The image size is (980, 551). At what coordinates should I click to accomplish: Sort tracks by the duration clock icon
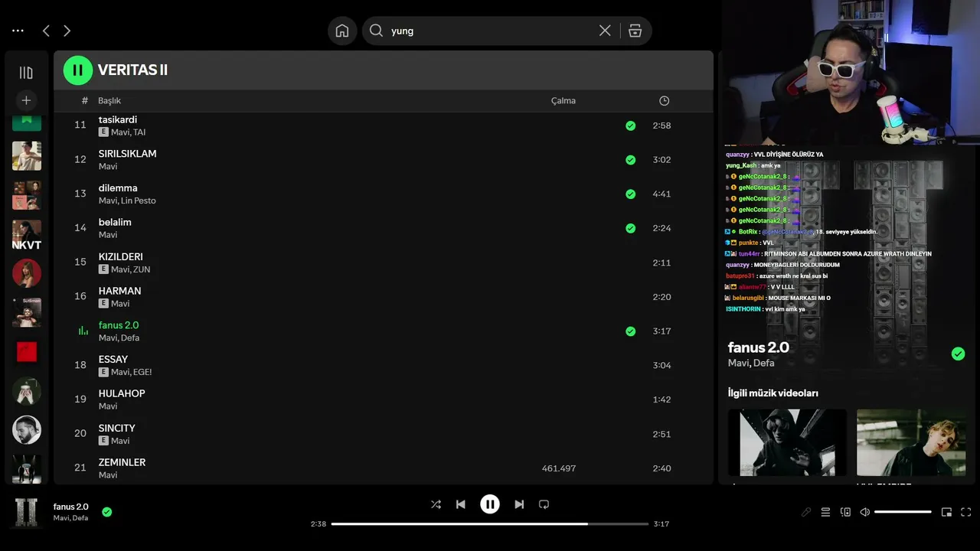pos(664,101)
